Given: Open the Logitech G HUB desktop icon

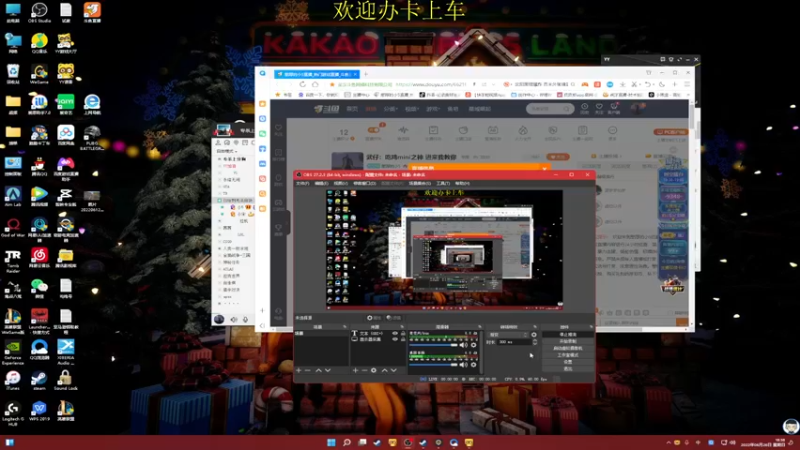Looking at the screenshot, I should [13, 413].
